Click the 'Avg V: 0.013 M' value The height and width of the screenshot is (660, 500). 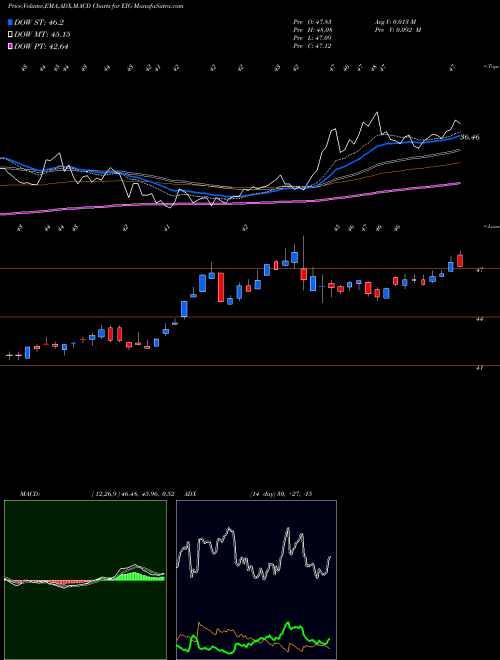tap(395, 22)
